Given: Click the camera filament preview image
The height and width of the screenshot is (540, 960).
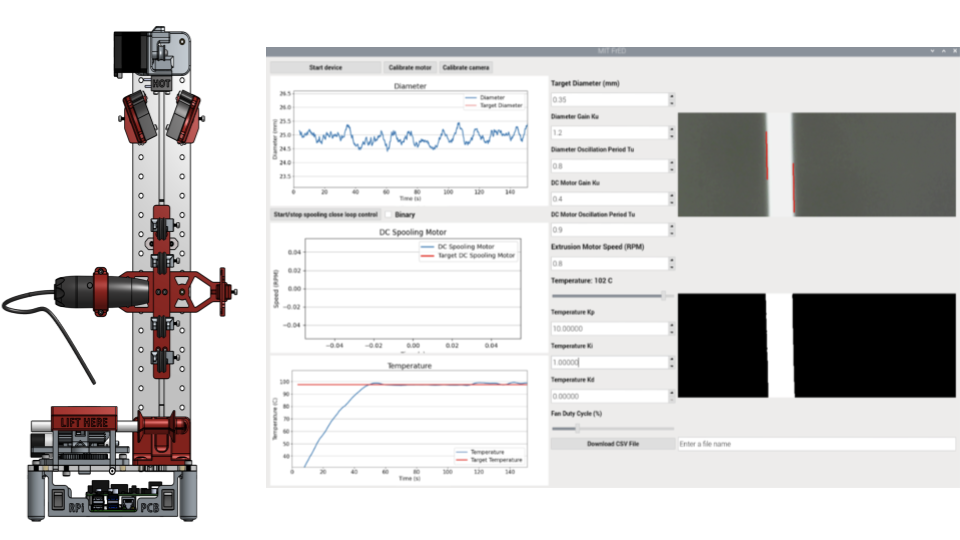Looking at the screenshot, I should click(x=817, y=165).
